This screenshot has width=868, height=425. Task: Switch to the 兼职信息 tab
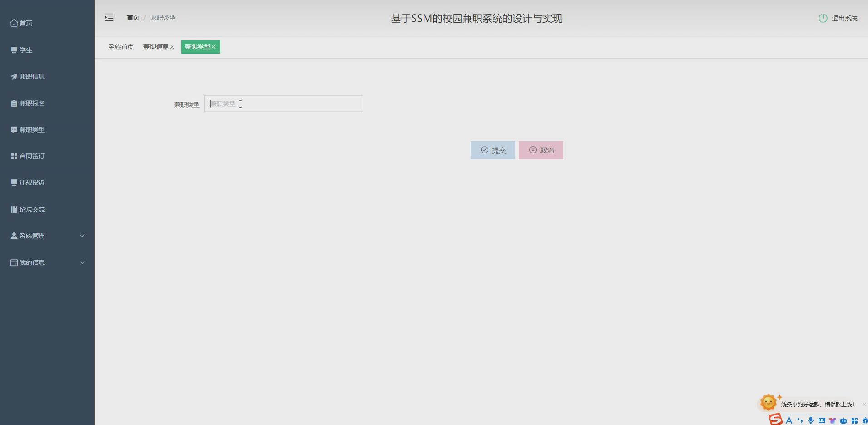pos(156,46)
